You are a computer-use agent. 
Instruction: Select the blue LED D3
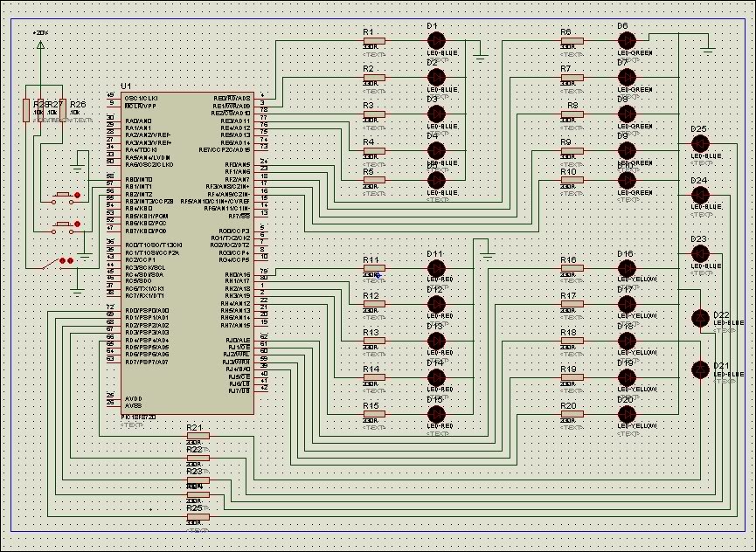point(436,114)
